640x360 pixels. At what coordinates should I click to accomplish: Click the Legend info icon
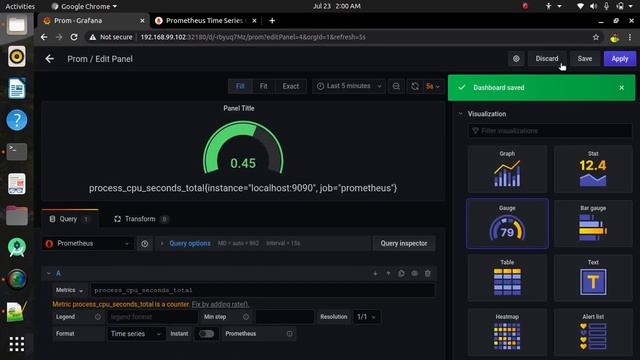pos(98,317)
